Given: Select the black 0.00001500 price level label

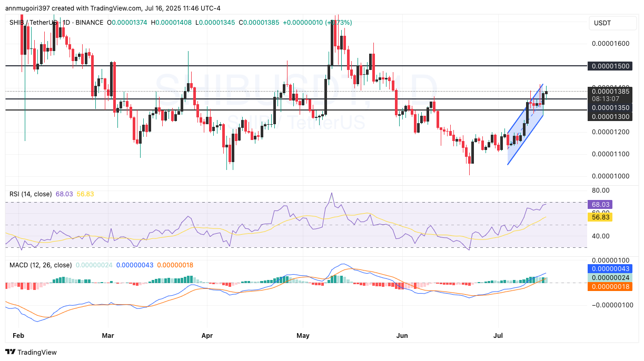Looking at the screenshot, I should click(610, 66).
